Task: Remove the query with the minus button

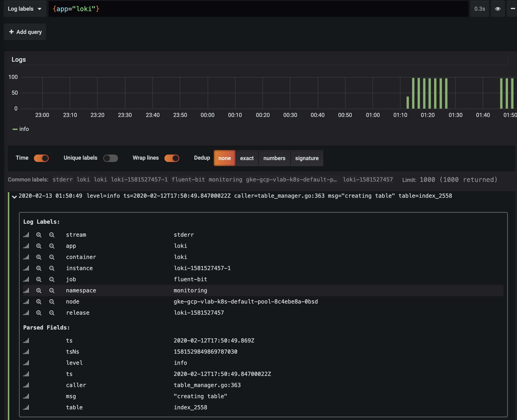Action: pyautogui.click(x=512, y=9)
